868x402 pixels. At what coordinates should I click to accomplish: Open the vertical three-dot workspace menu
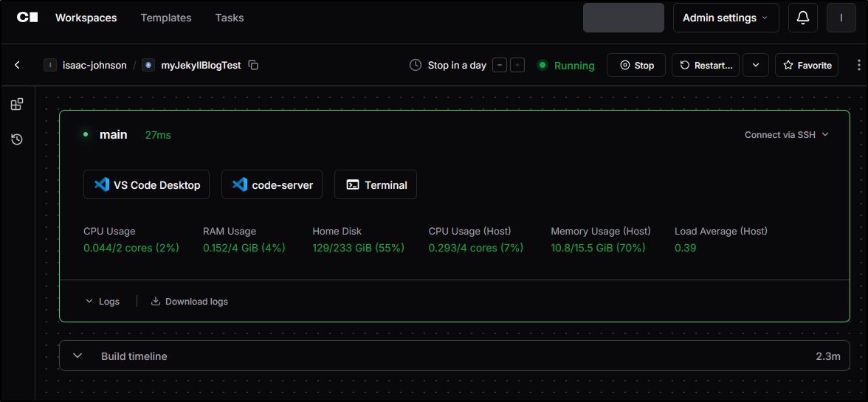[x=858, y=65]
